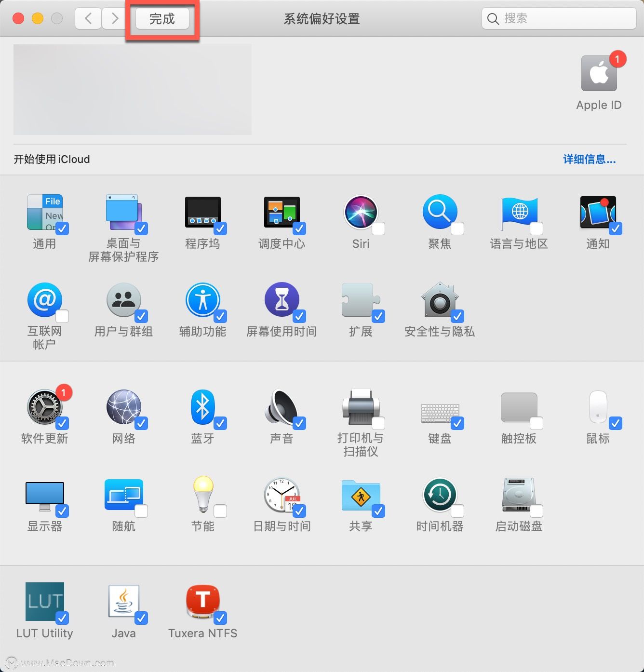Viewport: 644px width, 672px height.
Task: Uncheck the 通知 checkbox
Action: (616, 228)
